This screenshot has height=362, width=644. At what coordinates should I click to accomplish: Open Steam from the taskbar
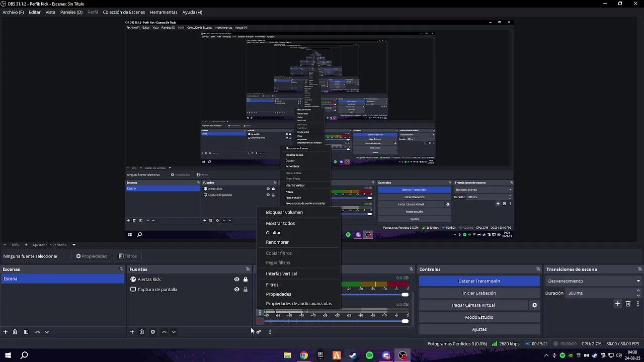[x=353, y=355]
